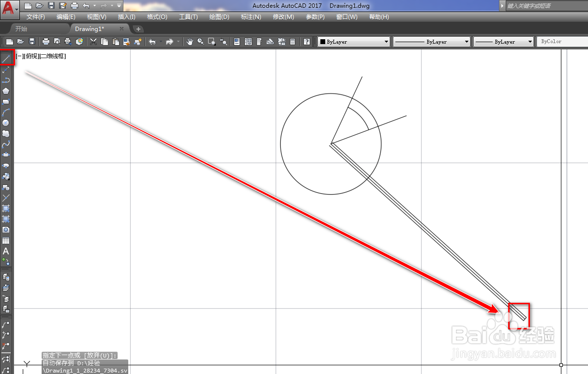Select the Ellipse Arc tool
The height and width of the screenshot is (374, 588).
[6, 166]
